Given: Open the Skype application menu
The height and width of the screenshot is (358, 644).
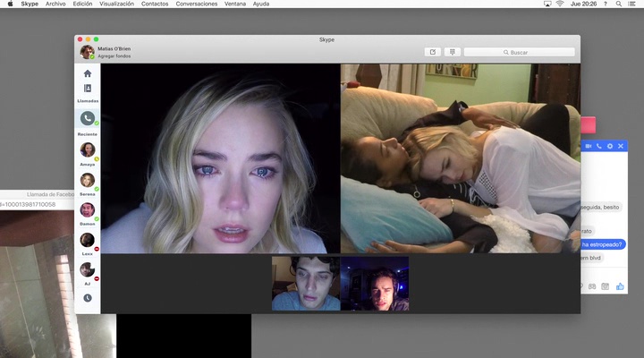Looking at the screenshot, I should 30,4.
